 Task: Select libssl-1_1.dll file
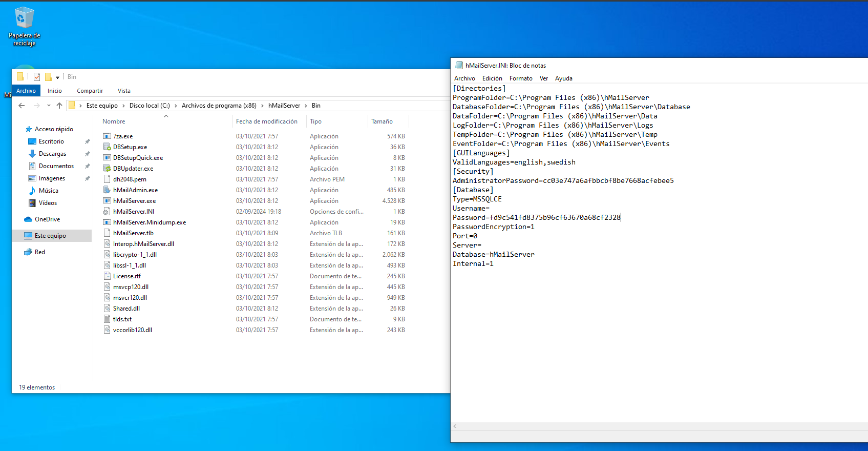(x=130, y=265)
